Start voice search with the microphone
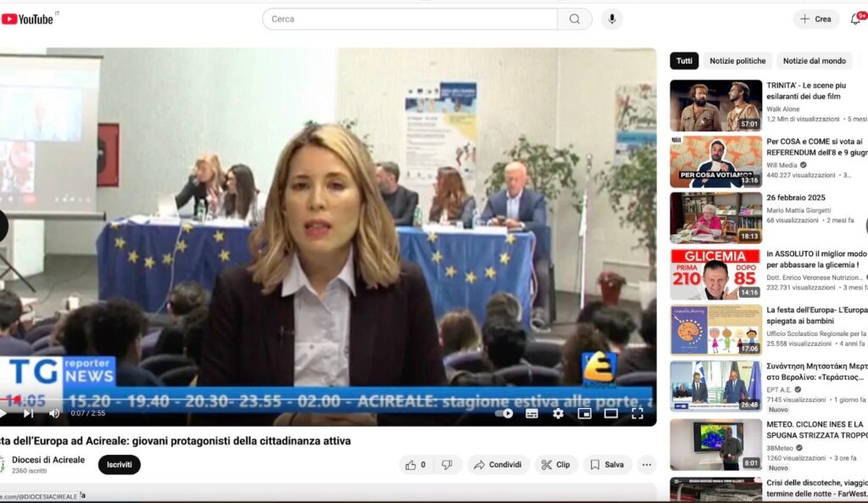 pyautogui.click(x=612, y=19)
